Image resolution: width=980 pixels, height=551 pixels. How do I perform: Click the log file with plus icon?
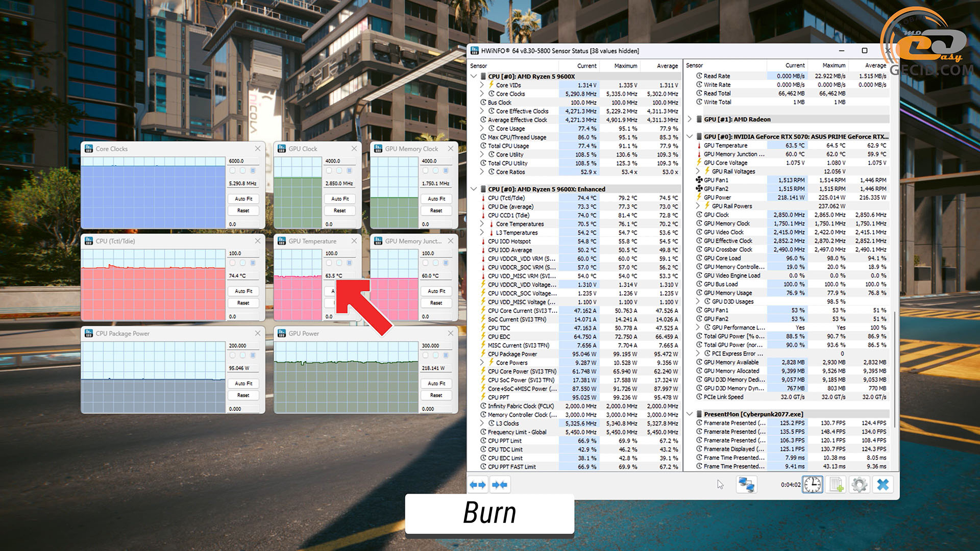836,485
